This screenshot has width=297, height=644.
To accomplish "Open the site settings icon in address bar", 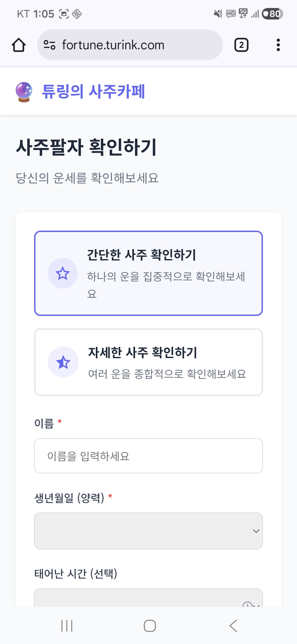I will 50,45.
